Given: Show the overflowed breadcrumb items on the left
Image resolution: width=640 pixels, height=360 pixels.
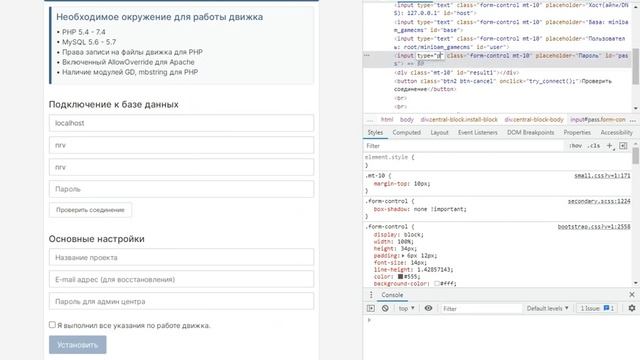Looking at the screenshot, I should [370, 120].
